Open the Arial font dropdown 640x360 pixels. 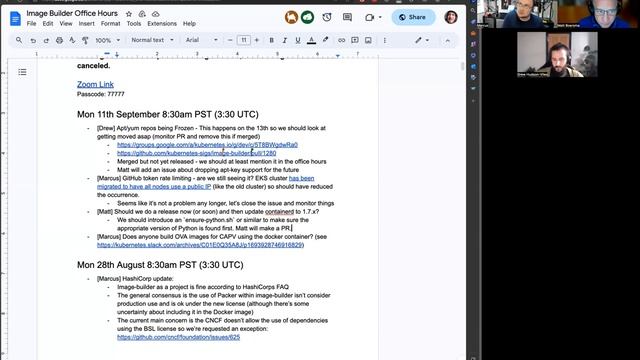202,40
